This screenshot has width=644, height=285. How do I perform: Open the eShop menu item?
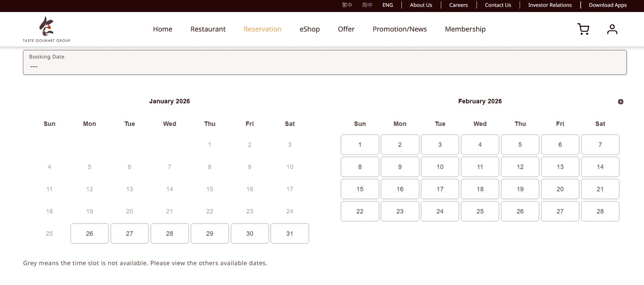pos(310,29)
